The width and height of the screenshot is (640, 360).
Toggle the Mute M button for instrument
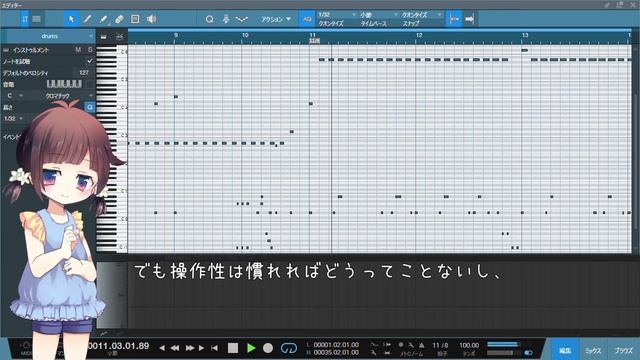[x=78, y=50]
